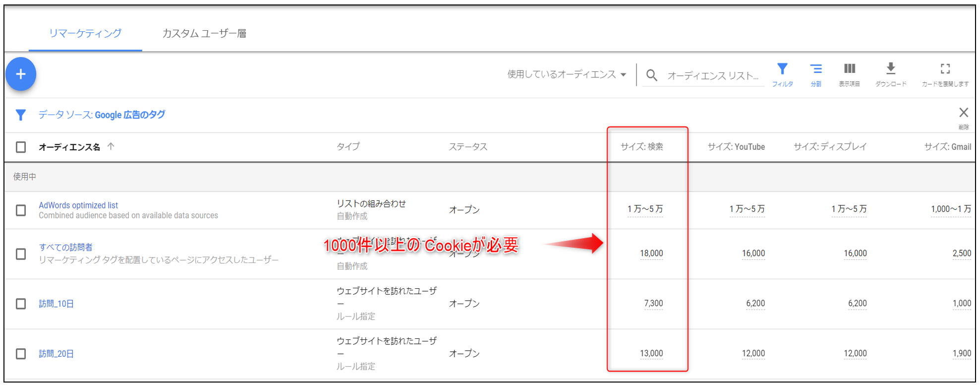The width and height of the screenshot is (980, 386).
Task: Check the AdWords optimized list row checkbox
Action: coord(21,210)
